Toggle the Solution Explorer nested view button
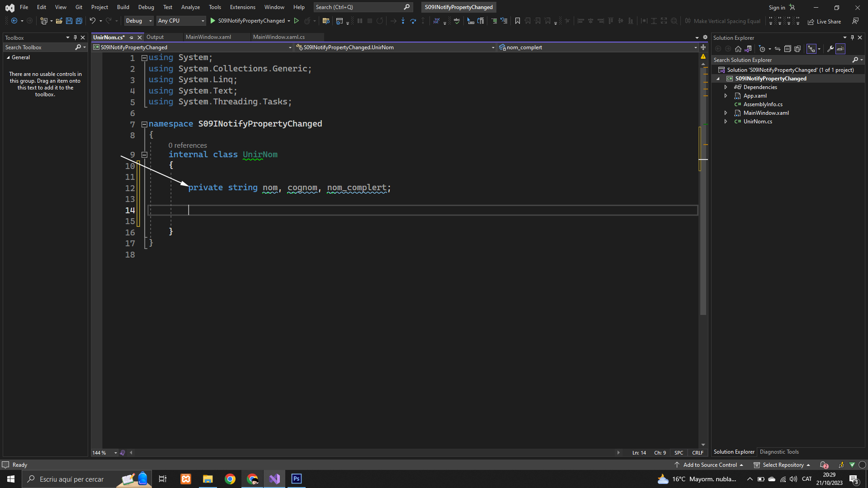The height and width of the screenshot is (488, 868). tap(812, 49)
